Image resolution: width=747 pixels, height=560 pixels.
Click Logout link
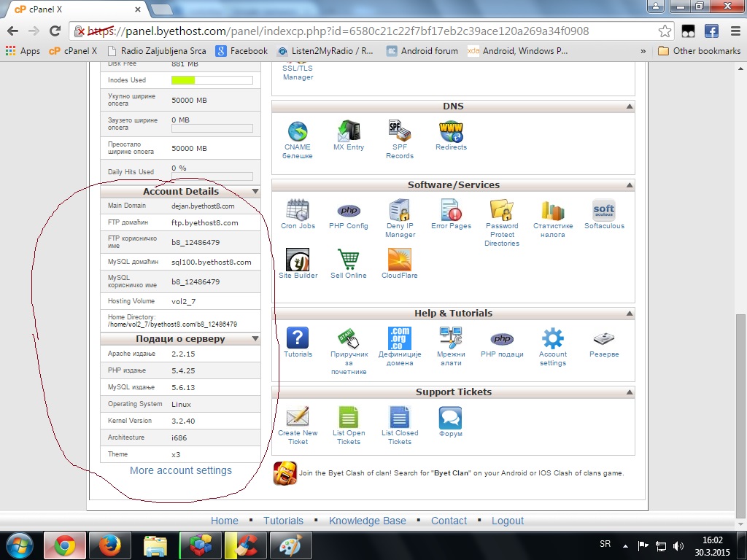pyautogui.click(x=508, y=521)
